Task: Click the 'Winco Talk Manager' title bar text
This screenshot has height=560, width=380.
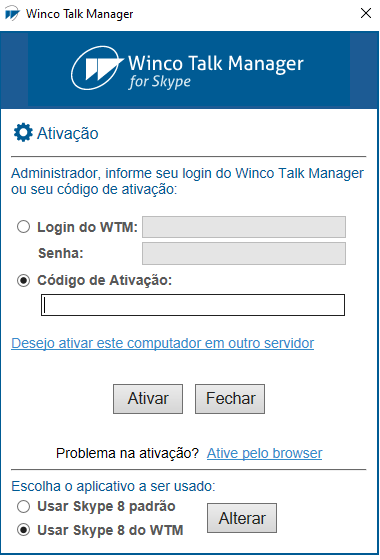Action: point(80,14)
